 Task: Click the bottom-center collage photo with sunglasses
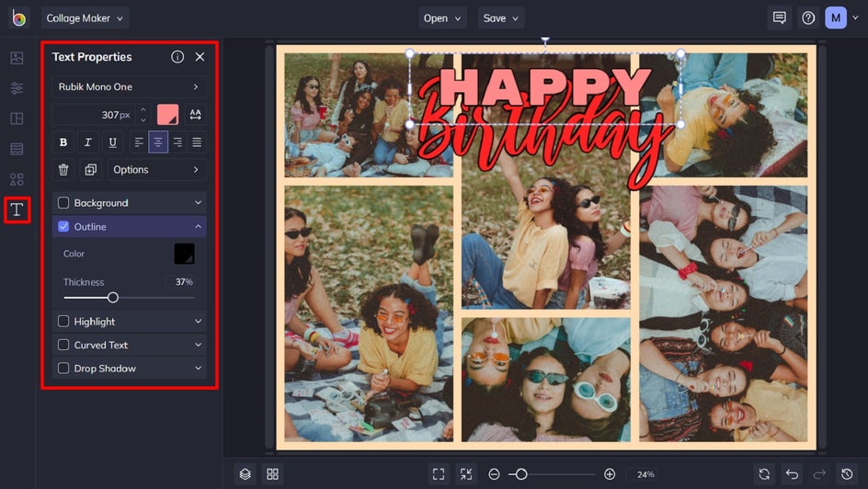(x=546, y=380)
